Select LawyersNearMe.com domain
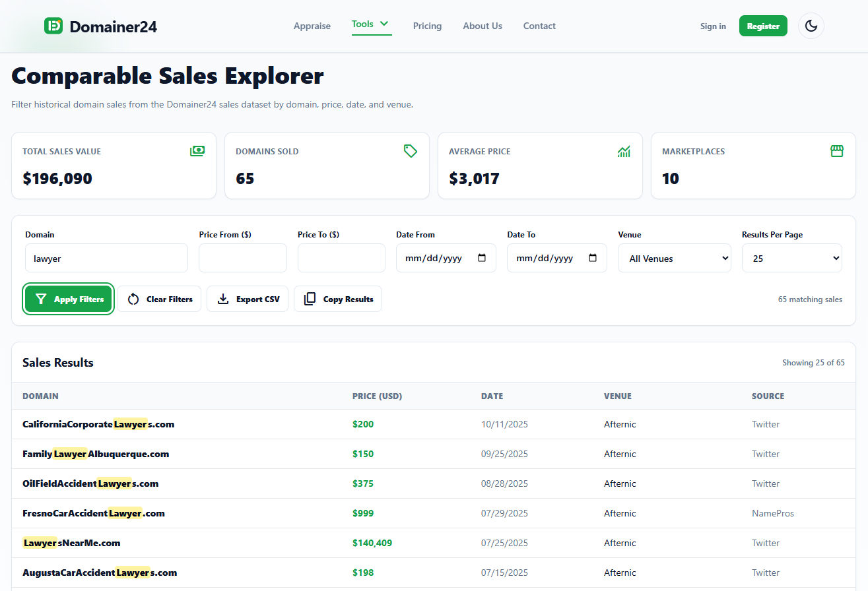This screenshot has width=868, height=591. click(x=71, y=543)
